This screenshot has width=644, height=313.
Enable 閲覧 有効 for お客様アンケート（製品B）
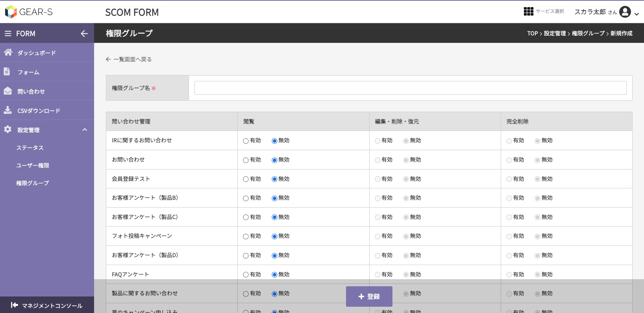(x=246, y=198)
